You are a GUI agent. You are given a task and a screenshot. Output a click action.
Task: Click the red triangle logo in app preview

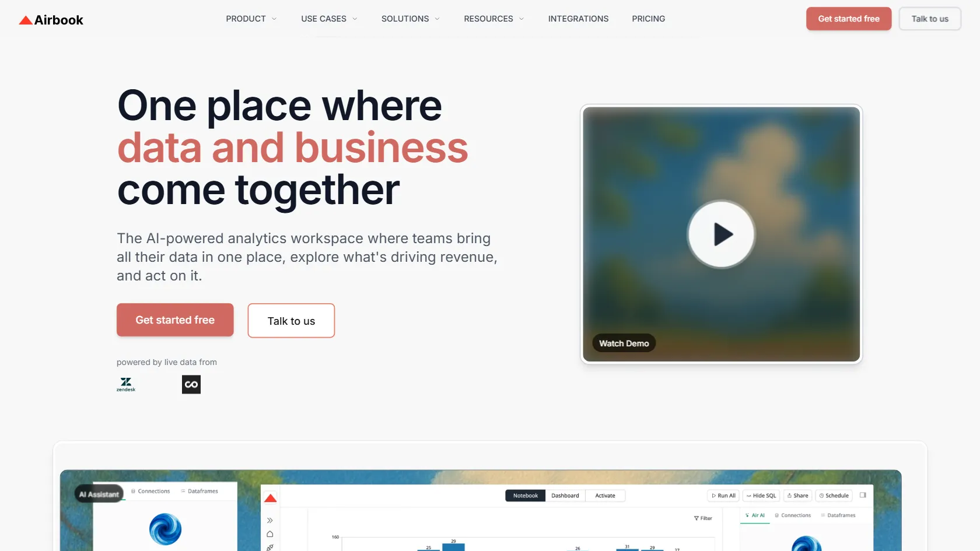(x=271, y=498)
